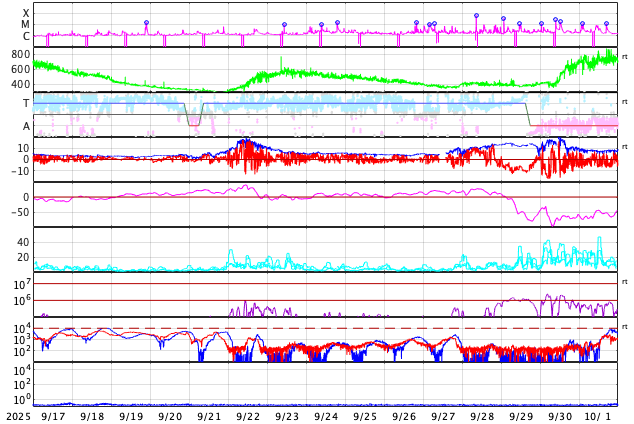Image resolution: width=634 pixels, height=424 pixels.
Task: Click the 'rt' marker beside the T/A panel
Action: coord(624,102)
